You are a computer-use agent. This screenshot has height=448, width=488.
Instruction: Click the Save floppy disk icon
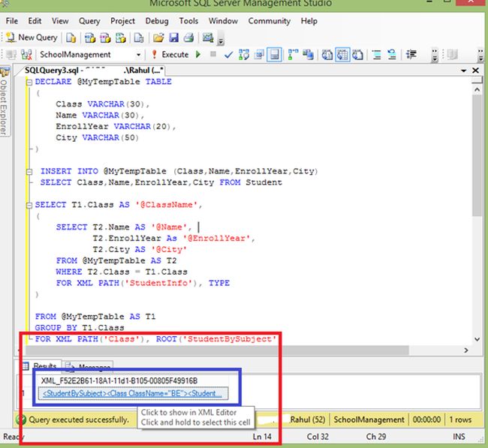coord(174,37)
